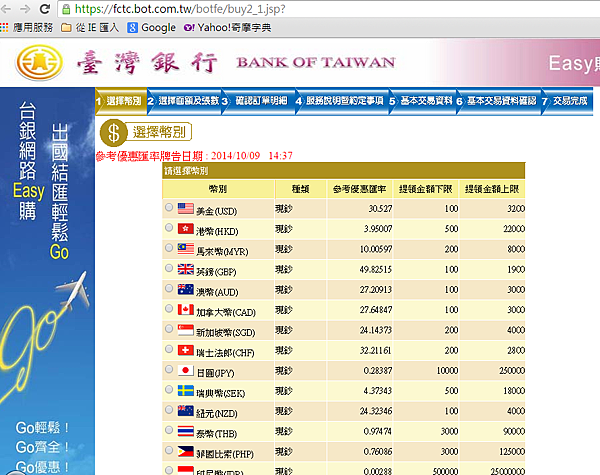Image resolution: width=600 pixels, height=475 pixels.
Task: Select the NZD currency radio button
Action: [x=169, y=410]
